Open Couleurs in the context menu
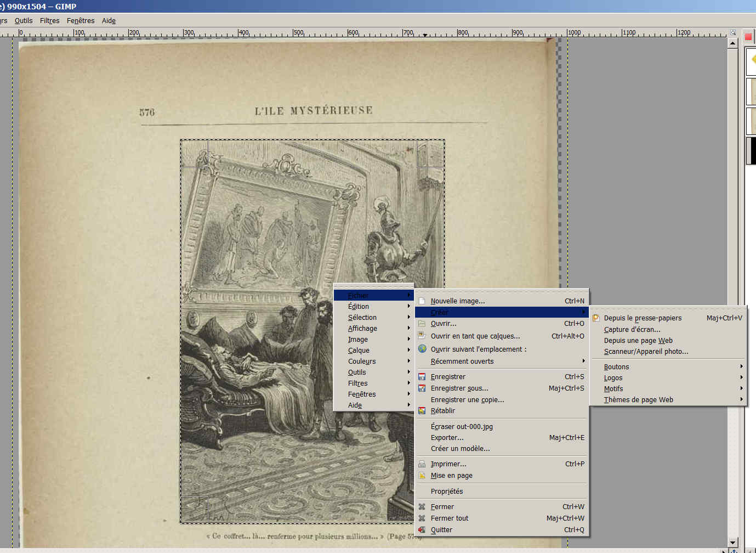The image size is (756, 553). coord(362,362)
